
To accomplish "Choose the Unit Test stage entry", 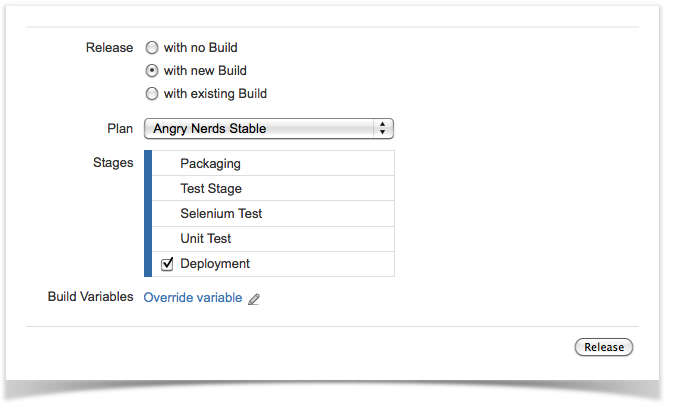I will pyautogui.click(x=272, y=239).
